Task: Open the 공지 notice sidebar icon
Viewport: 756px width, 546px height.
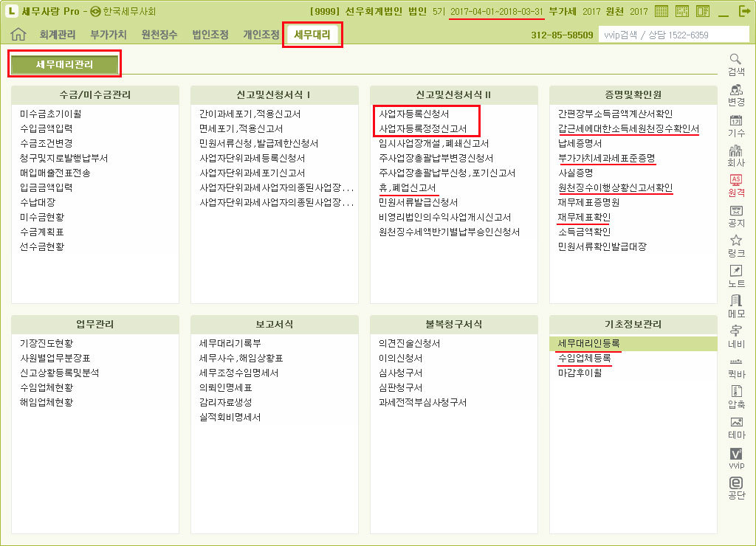Action: (736, 216)
